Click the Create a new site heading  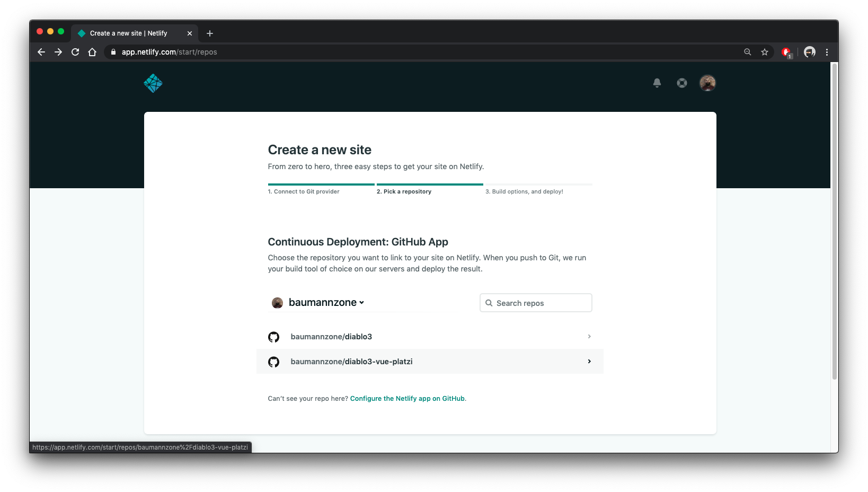(x=320, y=150)
